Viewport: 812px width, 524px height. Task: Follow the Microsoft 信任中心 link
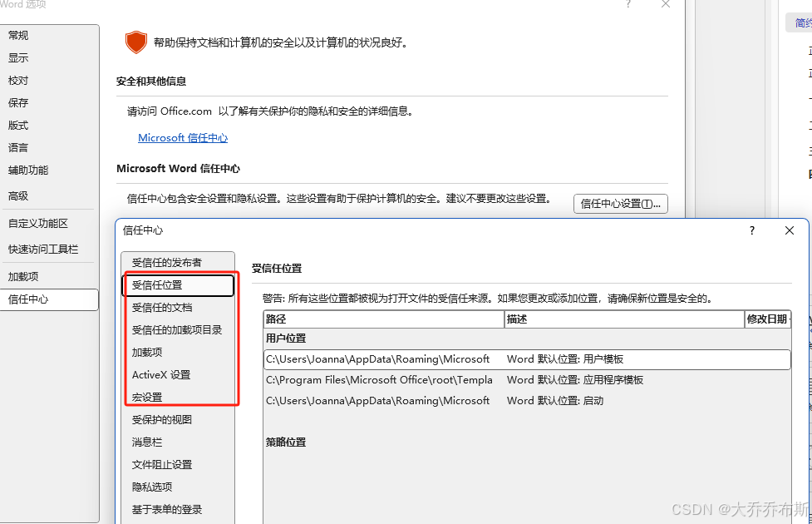(183, 137)
